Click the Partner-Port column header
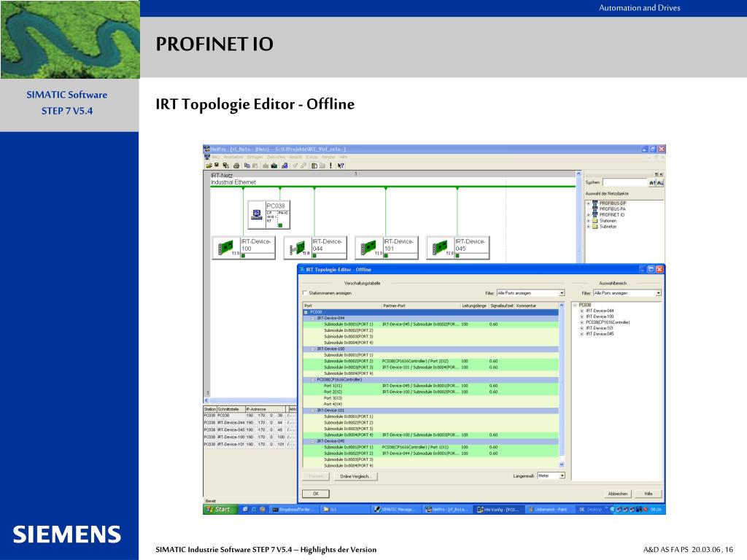Image resolution: width=747 pixels, height=560 pixels. (x=421, y=306)
